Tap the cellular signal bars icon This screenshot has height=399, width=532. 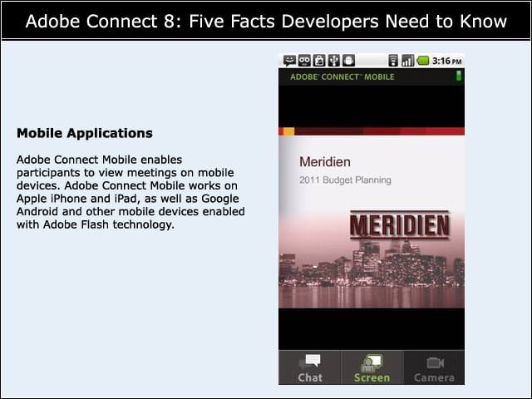(x=408, y=61)
